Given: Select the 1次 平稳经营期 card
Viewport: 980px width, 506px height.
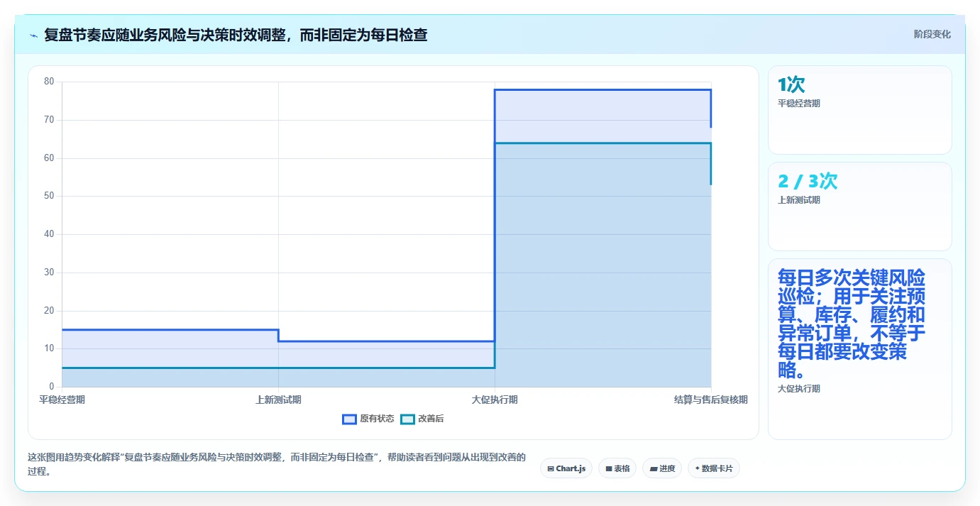Looking at the screenshot, I should click(859, 110).
